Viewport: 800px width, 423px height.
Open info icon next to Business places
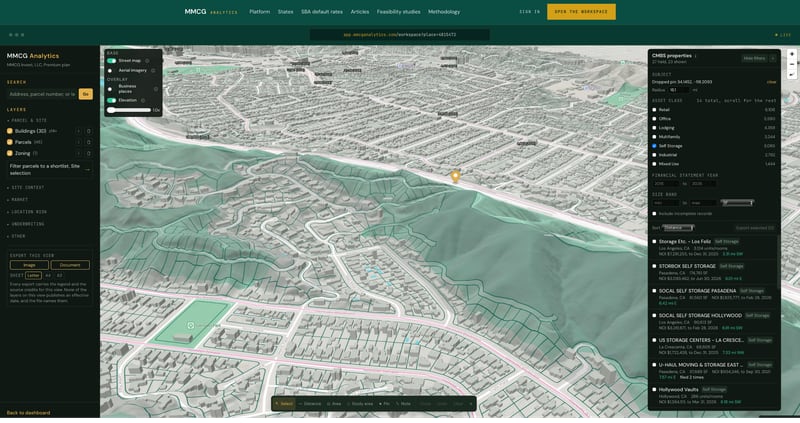pyautogui.click(x=156, y=89)
